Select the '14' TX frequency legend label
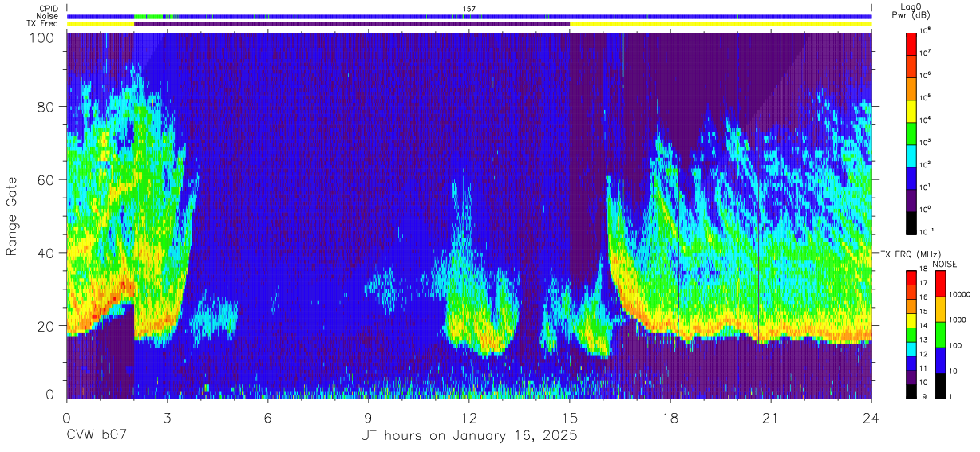Viewport: 980px width, 452px height. [923, 326]
